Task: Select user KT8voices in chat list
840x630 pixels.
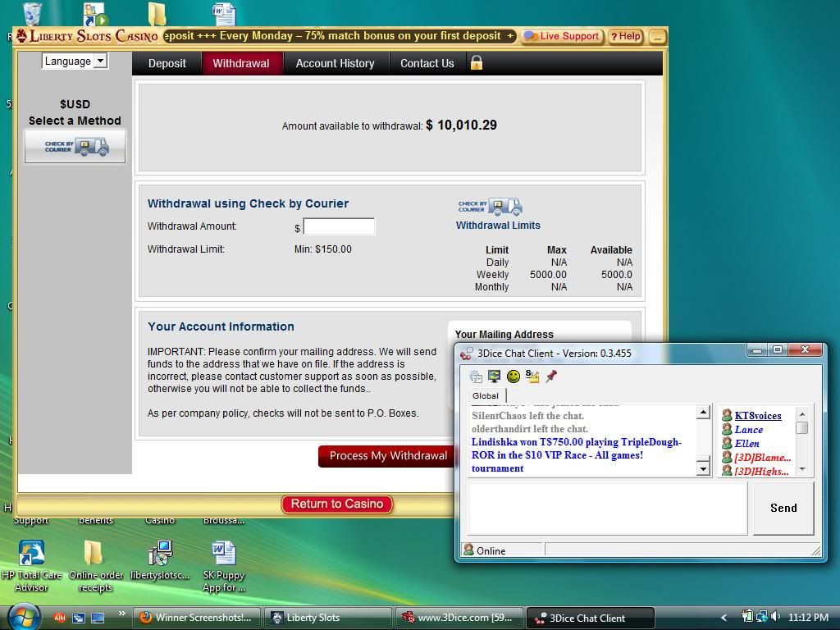Action: [x=757, y=416]
